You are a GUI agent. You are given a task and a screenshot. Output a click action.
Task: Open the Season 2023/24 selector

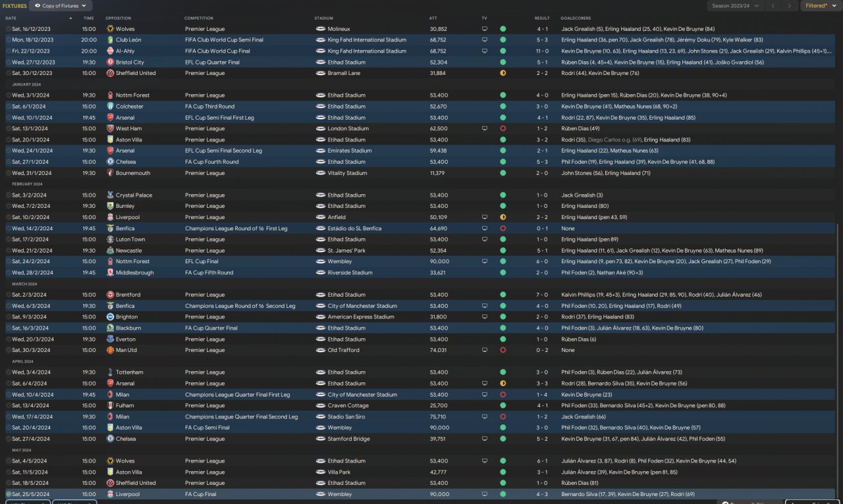734,6
